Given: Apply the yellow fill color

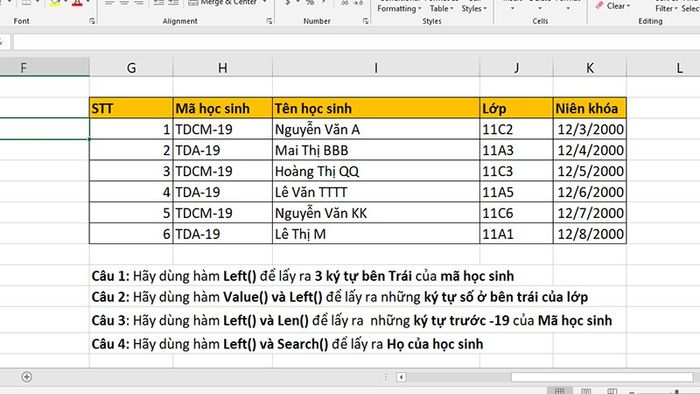Looking at the screenshot, I should (55, 3).
